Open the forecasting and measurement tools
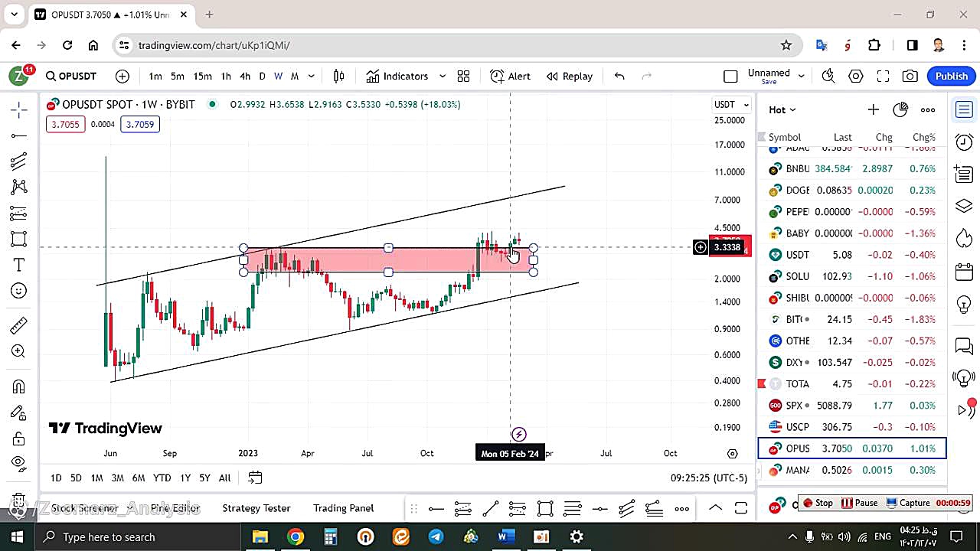This screenshot has width=980, height=551. tap(19, 213)
